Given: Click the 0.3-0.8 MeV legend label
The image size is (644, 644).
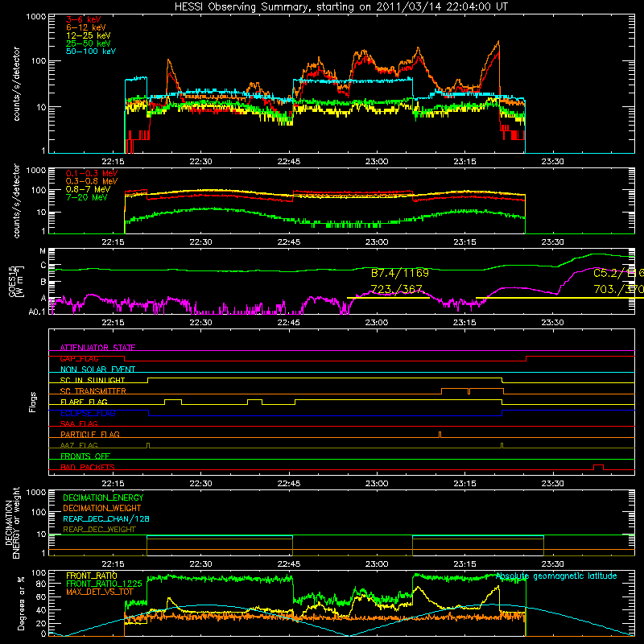Looking at the screenshot, I should pos(92,181).
